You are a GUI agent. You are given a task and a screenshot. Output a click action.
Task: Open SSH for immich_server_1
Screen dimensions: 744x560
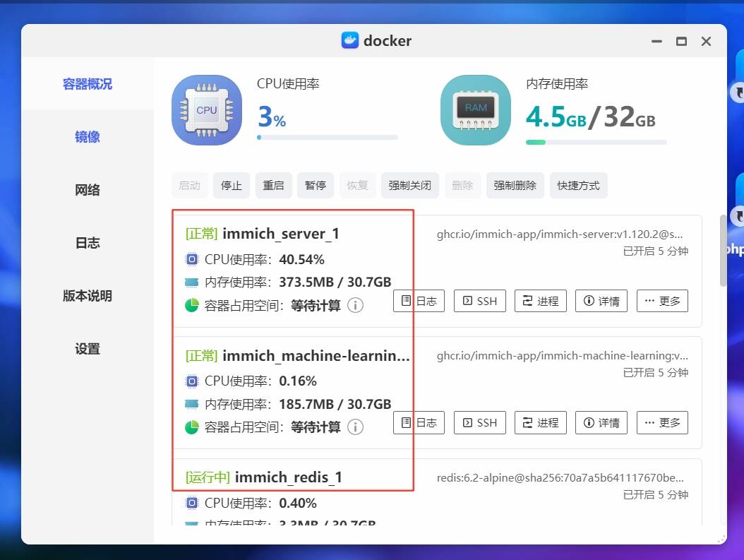(x=480, y=301)
